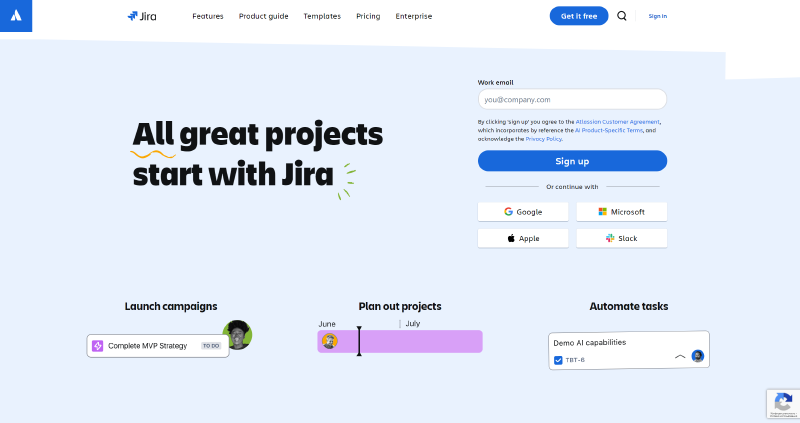Click the Demo AI capabilities text
Screen dimensions: 800x423
589,342
